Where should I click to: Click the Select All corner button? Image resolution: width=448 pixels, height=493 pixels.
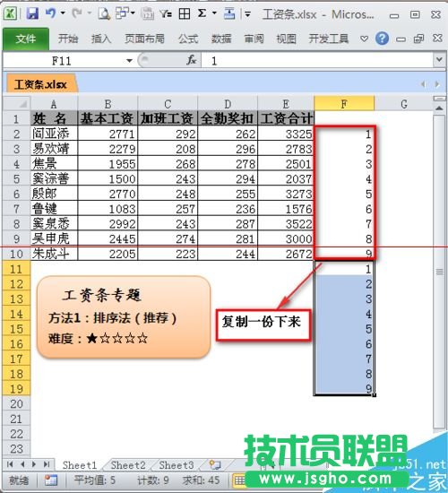(x=17, y=103)
